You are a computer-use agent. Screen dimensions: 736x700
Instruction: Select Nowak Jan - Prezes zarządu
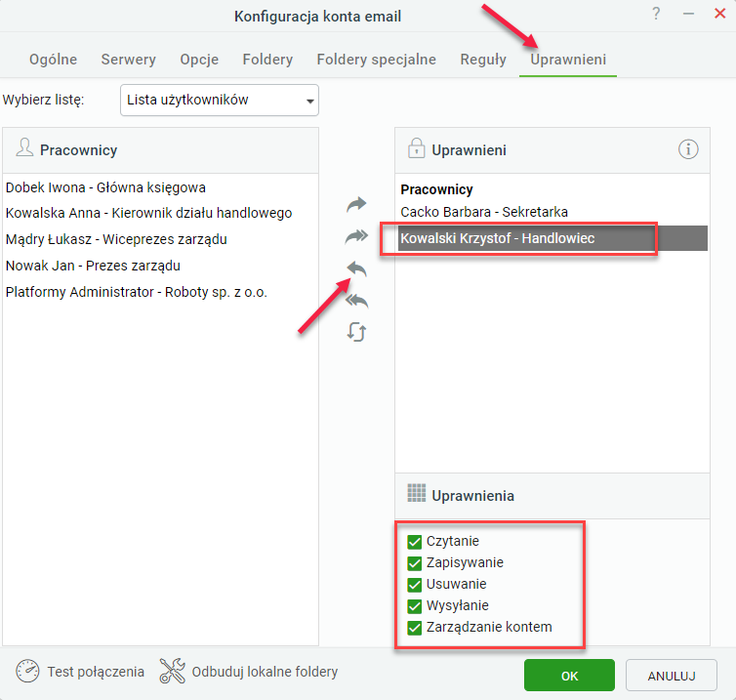pyautogui.click(x=93, y=266)
